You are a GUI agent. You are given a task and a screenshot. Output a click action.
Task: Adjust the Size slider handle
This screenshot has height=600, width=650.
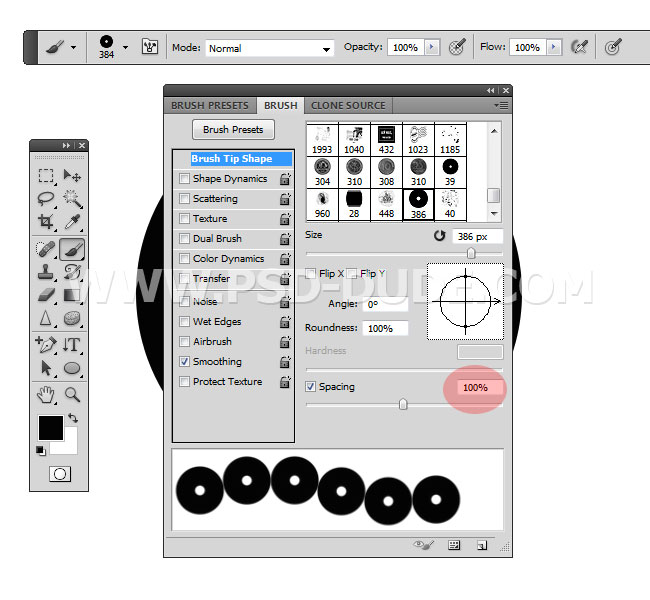(471, 253)
